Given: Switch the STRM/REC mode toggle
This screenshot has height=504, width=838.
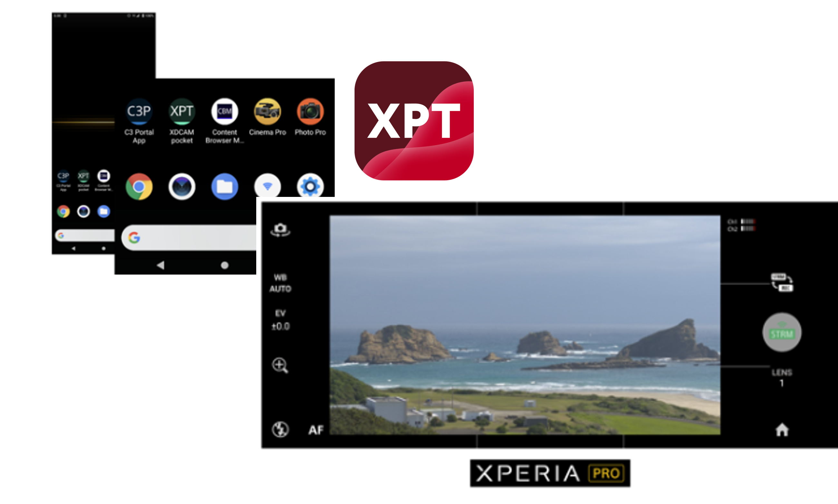Looking at the screenshot, I should pos(782,282).
